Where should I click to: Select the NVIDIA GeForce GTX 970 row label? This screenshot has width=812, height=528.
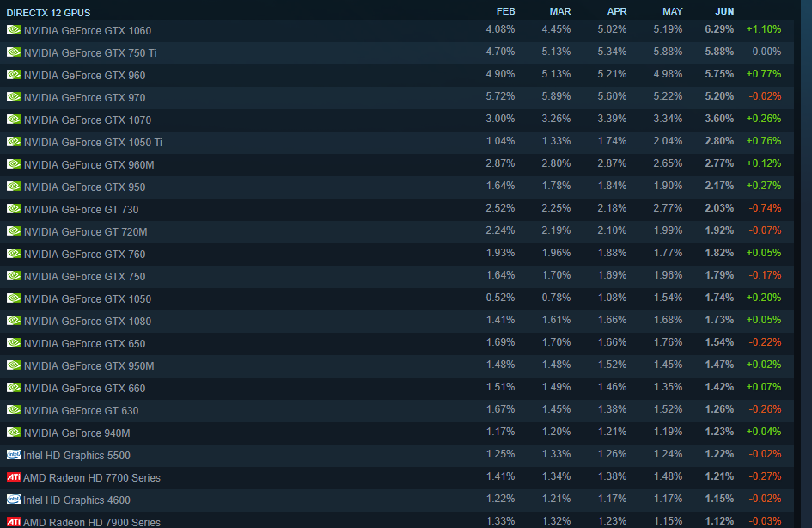click(x=84, y=97)
